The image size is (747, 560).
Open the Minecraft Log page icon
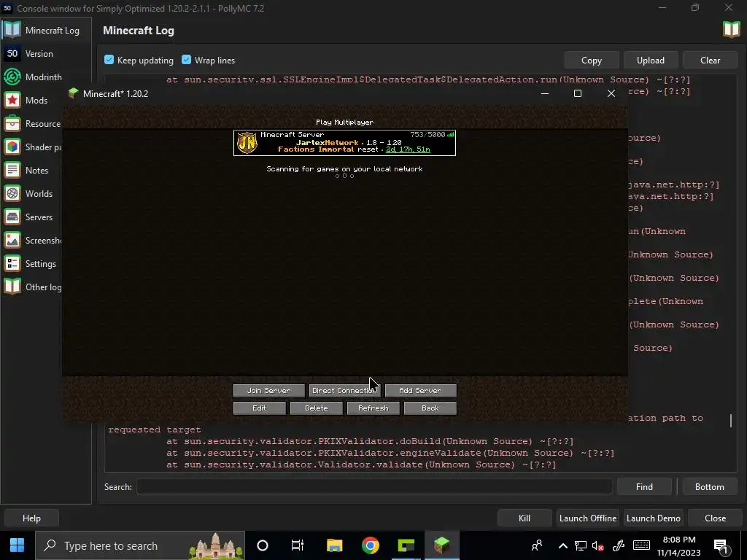click(12, 30)
